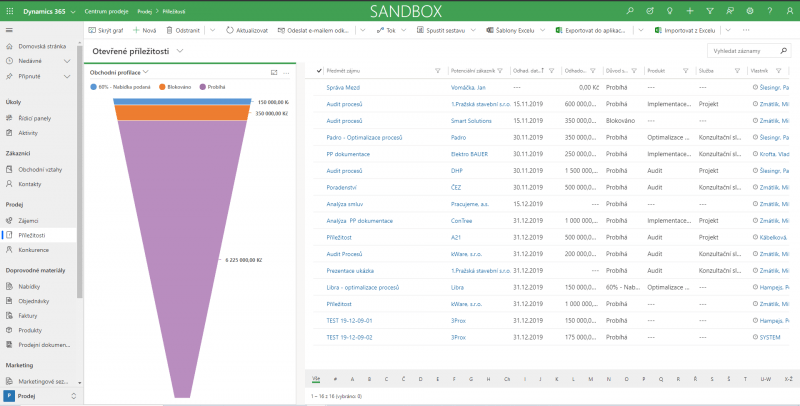This screenshot has width=800, height=406.
Task: Click Skrýt graf in toolbar
Action: tap(106, 30)
